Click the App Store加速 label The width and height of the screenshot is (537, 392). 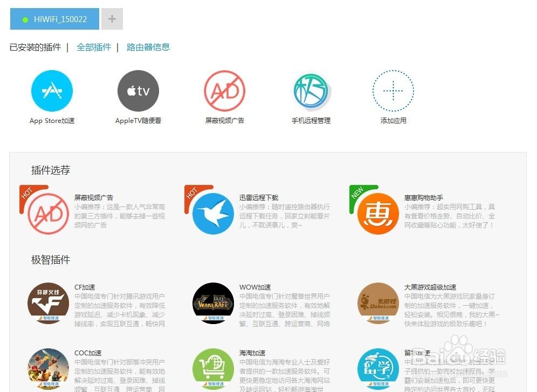coord(52,120)
